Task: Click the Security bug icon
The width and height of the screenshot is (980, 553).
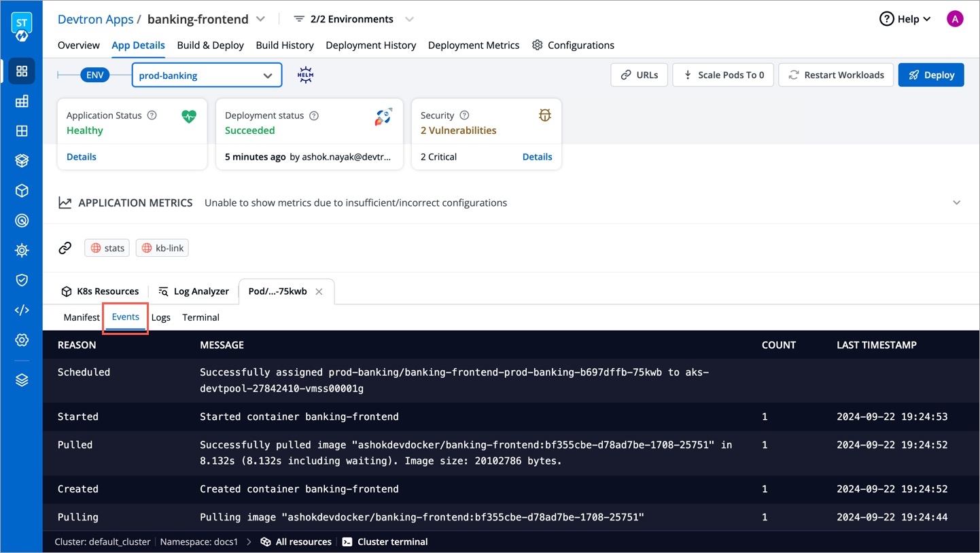Action: pos(544,116)
